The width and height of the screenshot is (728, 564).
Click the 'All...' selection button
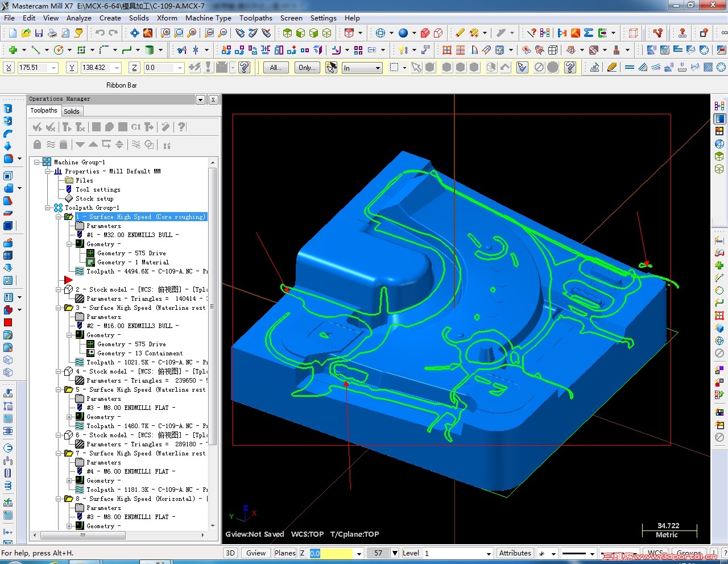pos(275,68)
